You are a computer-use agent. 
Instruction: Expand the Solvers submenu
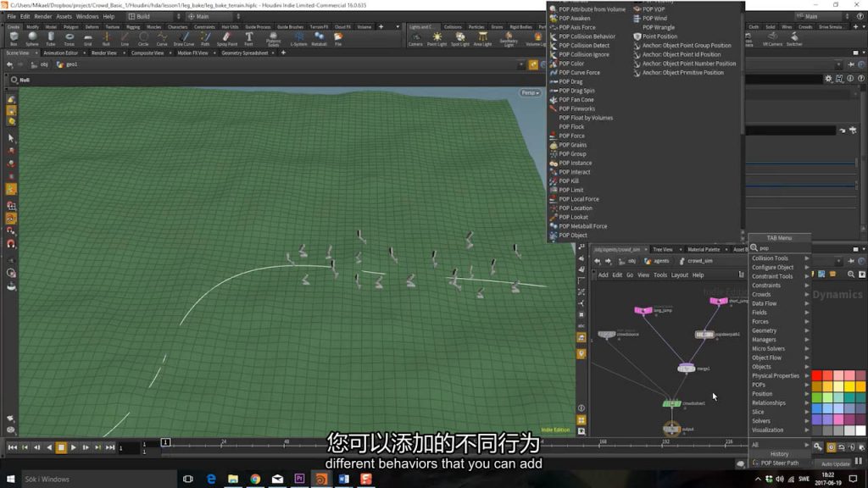[x=780, y=421]
